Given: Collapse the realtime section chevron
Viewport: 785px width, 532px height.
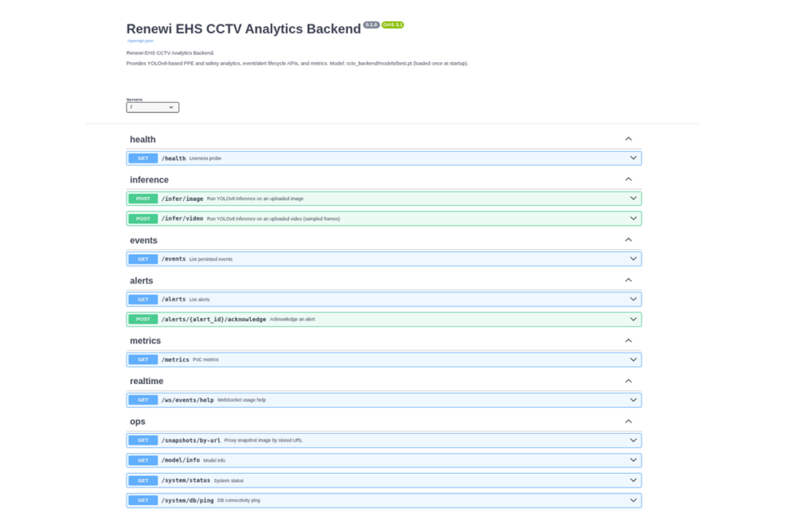Looking at the screenshot, I should click(629, 381).
